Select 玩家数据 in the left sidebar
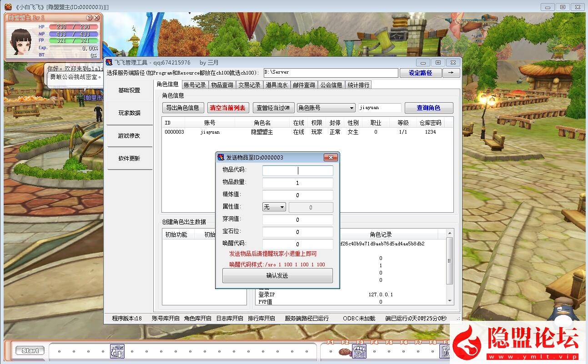This screenshot has width=588, height=364. (130, 113)
